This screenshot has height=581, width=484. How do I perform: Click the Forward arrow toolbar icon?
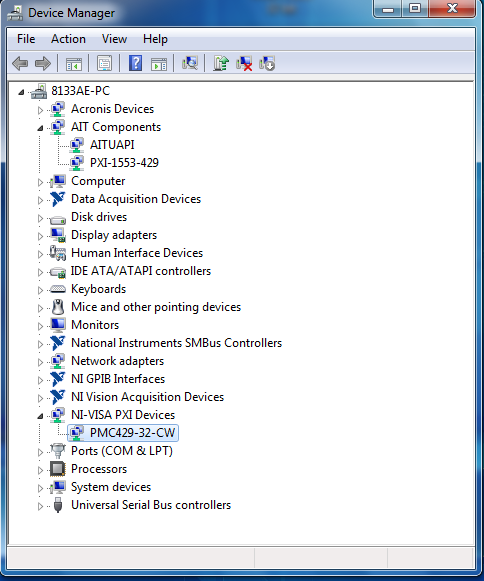click(x=43, y=64)
